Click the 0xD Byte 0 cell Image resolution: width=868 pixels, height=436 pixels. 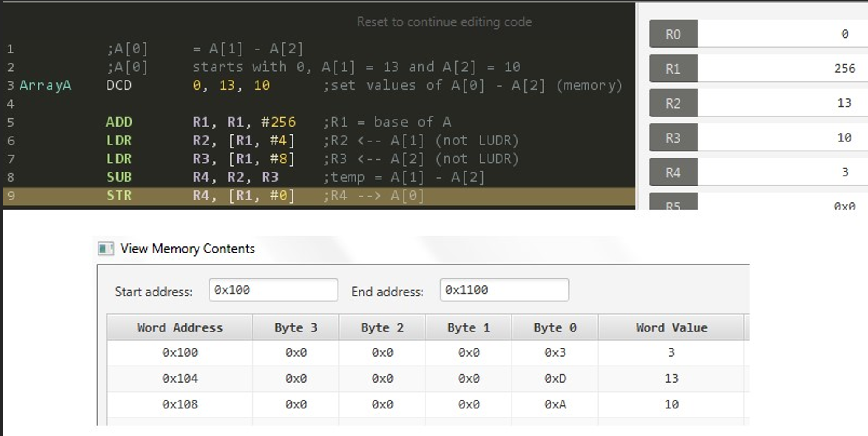point(555,378)
